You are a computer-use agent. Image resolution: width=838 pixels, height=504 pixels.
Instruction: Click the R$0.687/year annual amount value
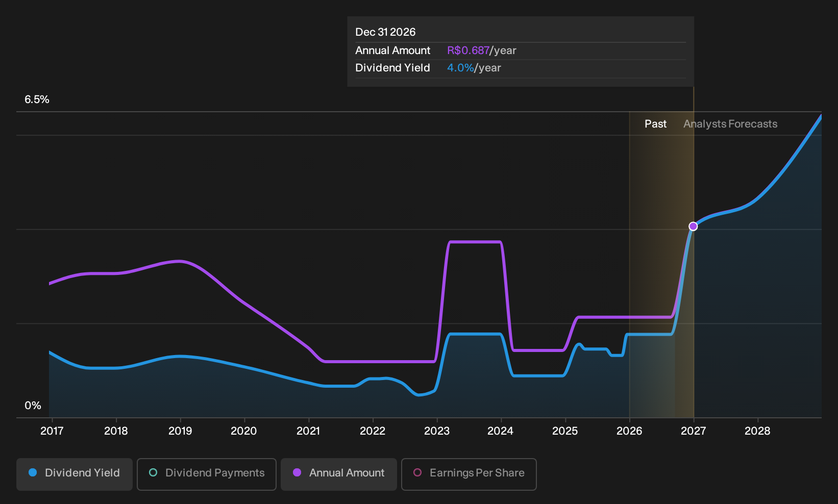pyautogui.click(x=482, y=51)
